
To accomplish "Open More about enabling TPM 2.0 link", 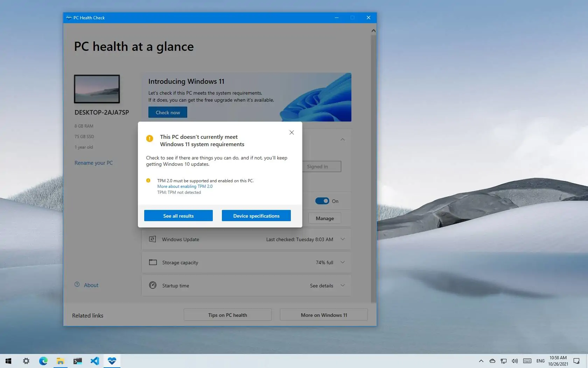I will [185, 186].
